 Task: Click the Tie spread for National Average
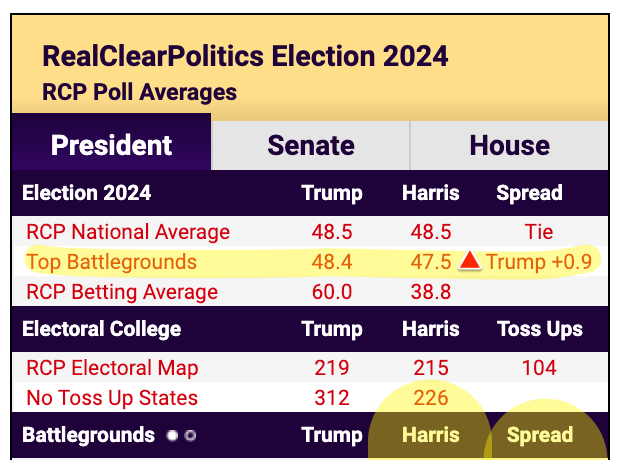coord(538,232)
